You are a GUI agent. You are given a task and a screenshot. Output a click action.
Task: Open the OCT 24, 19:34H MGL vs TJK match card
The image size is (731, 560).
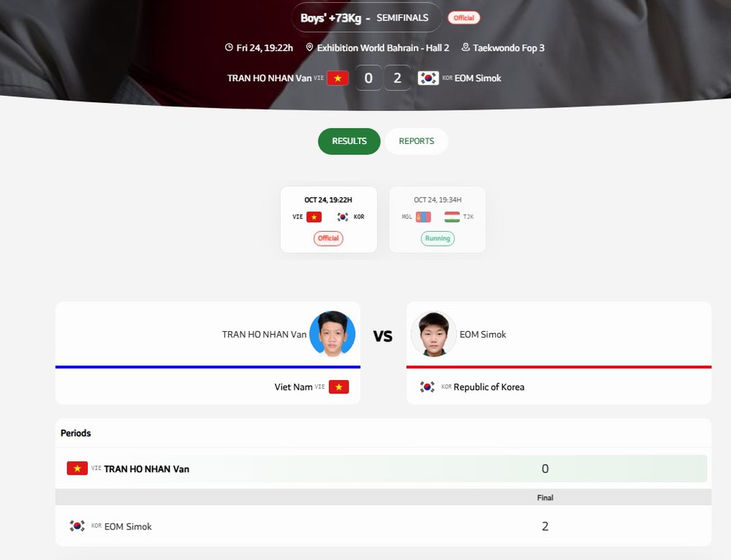pyautogui.click(x=437, y=219)
